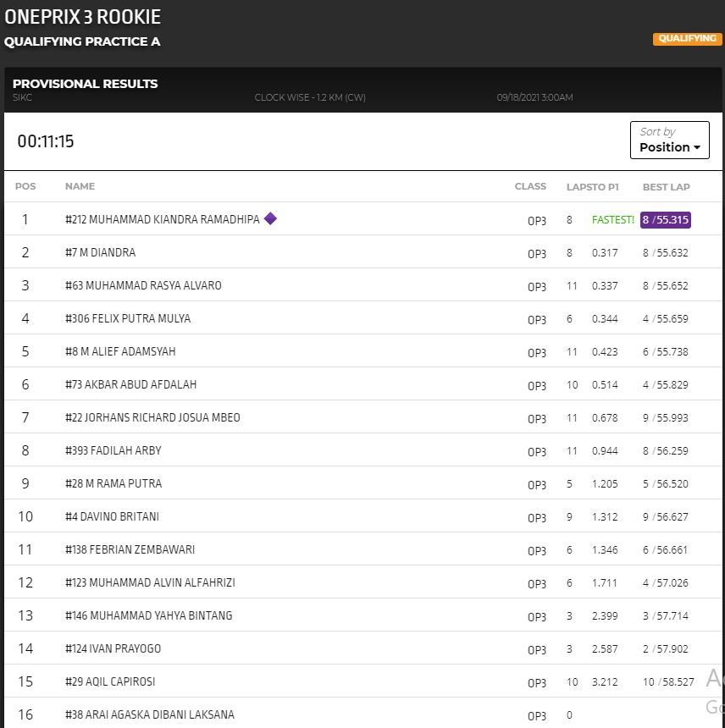Open racer #7 M Diandra
This screenshot has height=728, width=725.
[x=100, y=252]
